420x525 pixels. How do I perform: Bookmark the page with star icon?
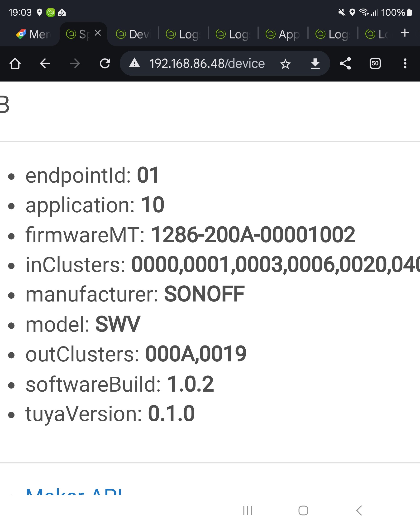pos(285,64)
